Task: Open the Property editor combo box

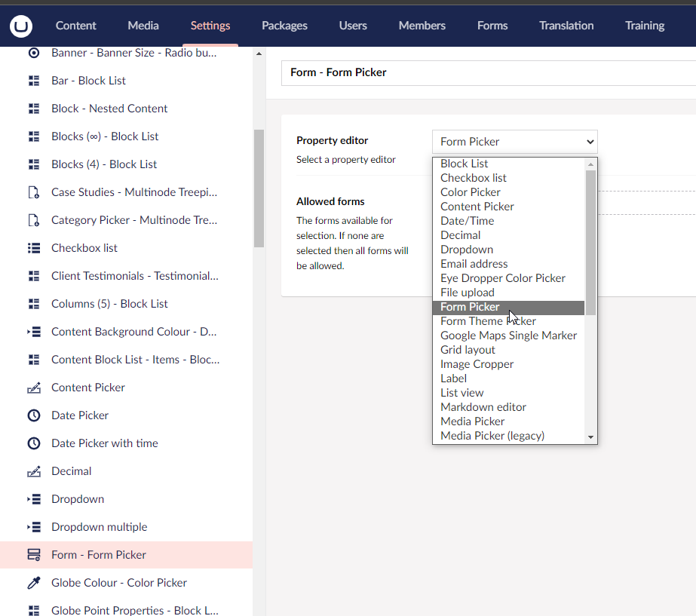Action: pyautogui.click(x=514, y=141)
